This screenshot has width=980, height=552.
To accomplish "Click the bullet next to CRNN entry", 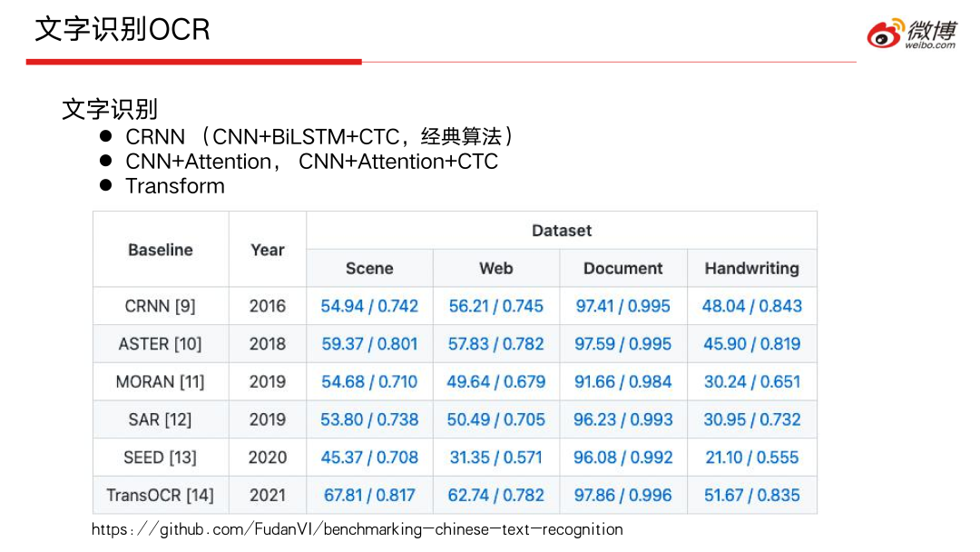I will [108, 136].
